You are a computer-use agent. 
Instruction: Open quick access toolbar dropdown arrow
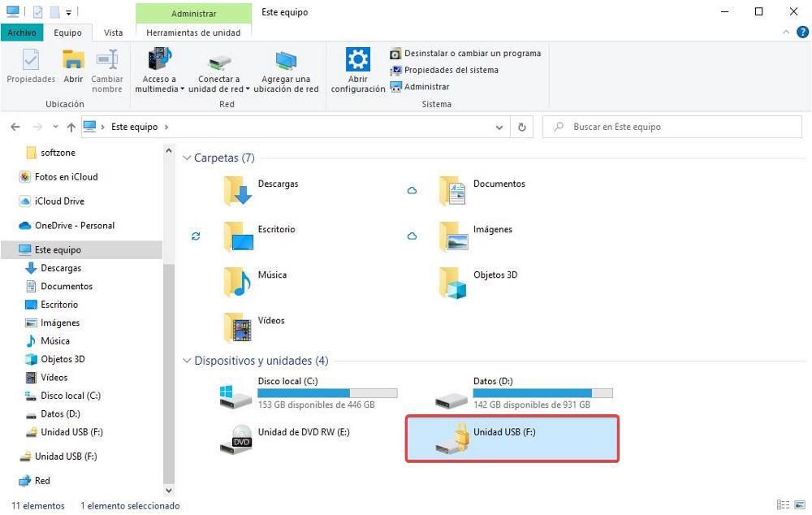click(68, 12)
